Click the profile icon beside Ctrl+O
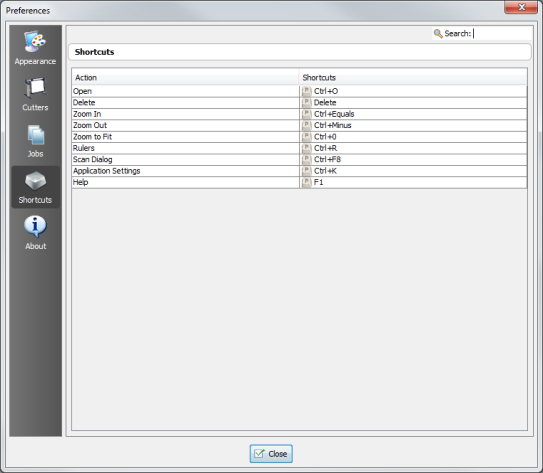Viewport: 543px width, 473px height. pyautogui.click(x=306, y=91)
